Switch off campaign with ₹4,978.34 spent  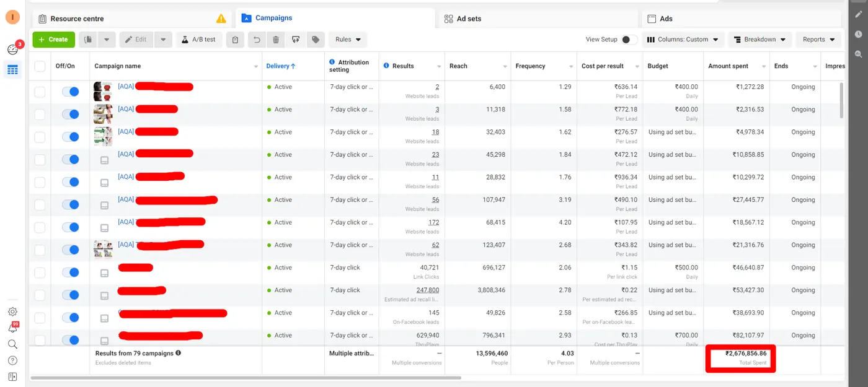71,137
